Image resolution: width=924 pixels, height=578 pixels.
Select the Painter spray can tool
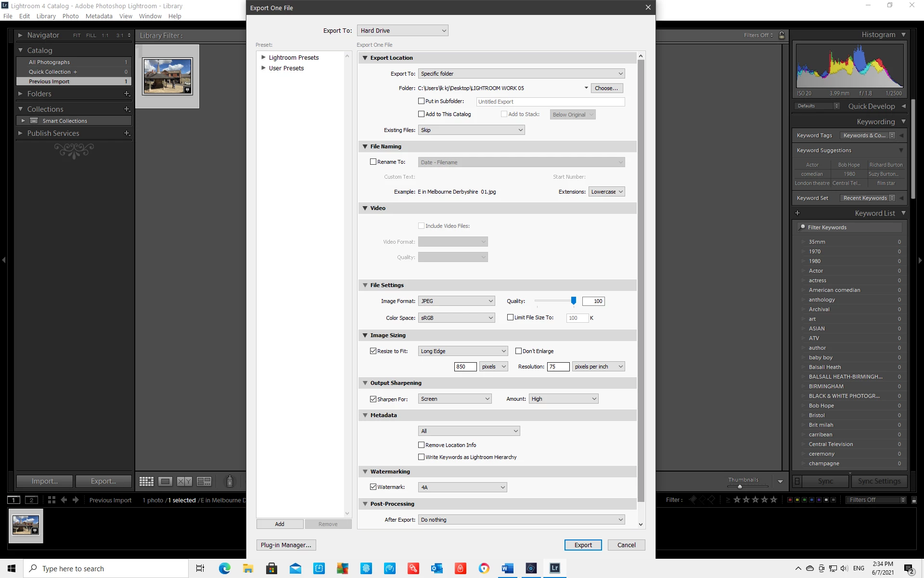coord(230,481)
